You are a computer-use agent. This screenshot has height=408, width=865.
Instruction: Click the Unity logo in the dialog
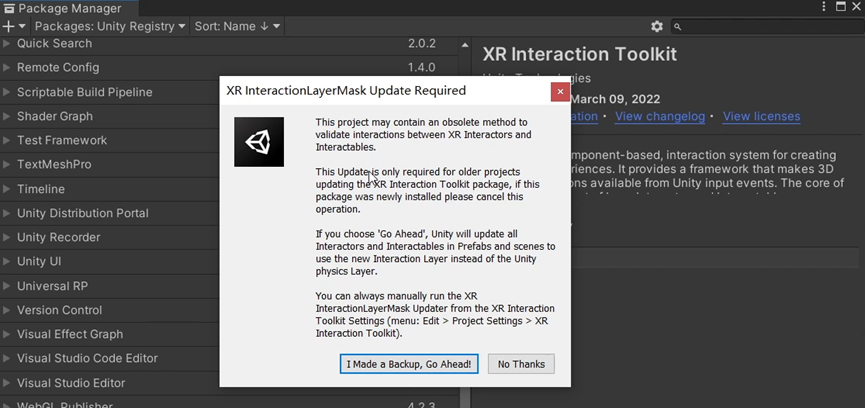(259, 142)
